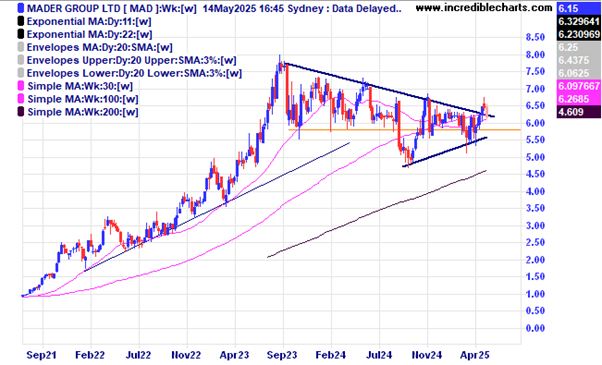This screenshot has width=602, height=365.
Task: Click the 4.00 price axis label
Action: pyautogui.click(x=535, y=192)
